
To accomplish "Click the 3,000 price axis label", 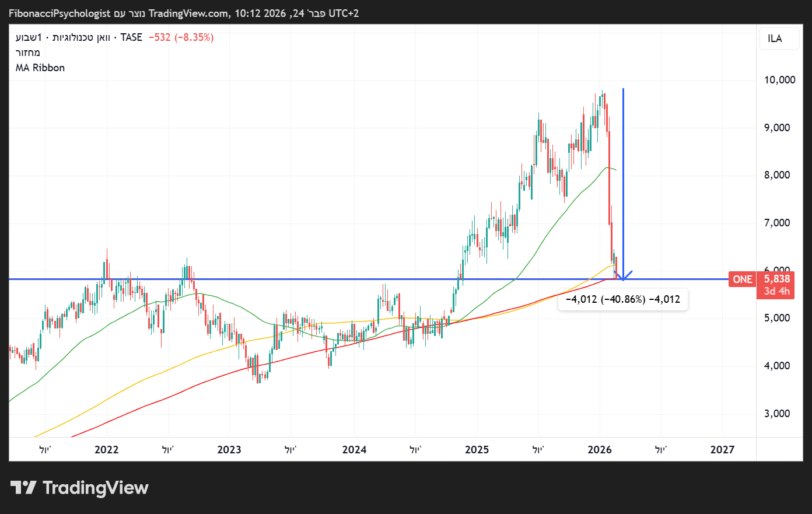I will (x=777, y=414).
